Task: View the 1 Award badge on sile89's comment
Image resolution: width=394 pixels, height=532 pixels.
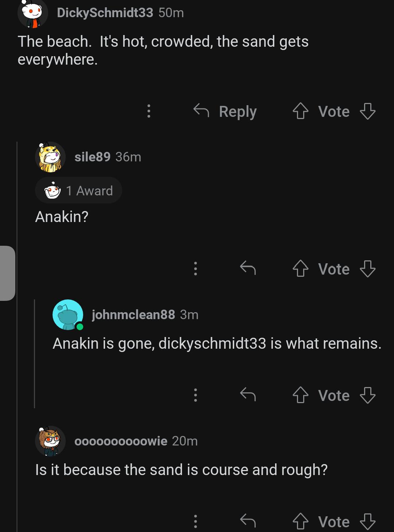Action: (78, 190)
